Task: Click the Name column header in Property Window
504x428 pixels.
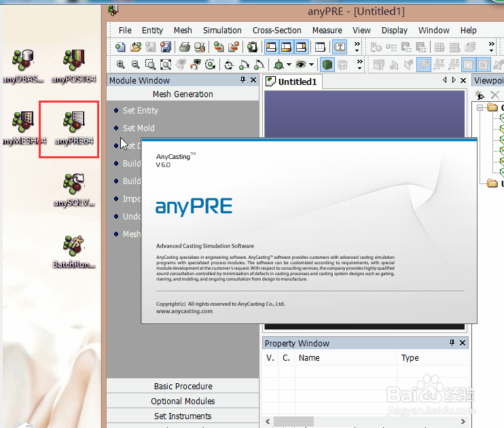Action: (x=346, y=358)
